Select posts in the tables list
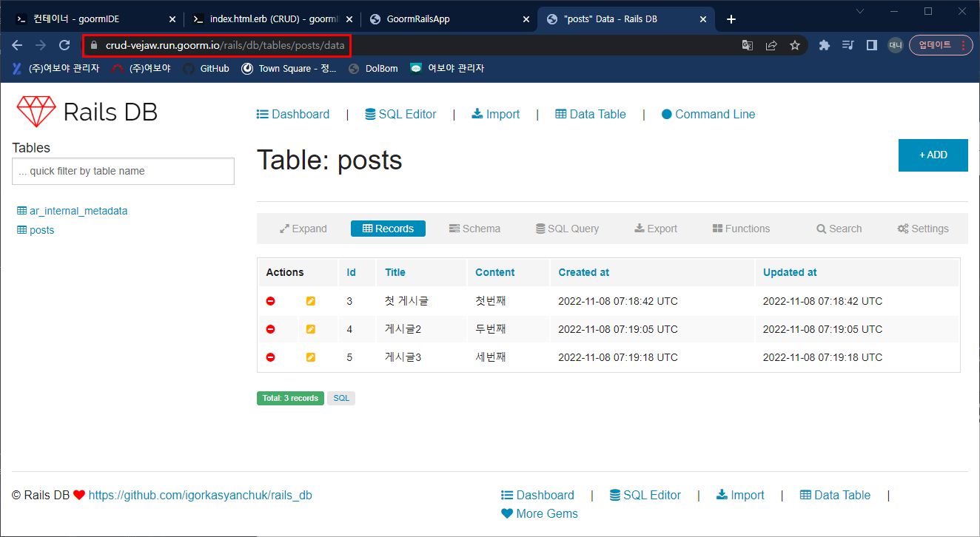The height and width of the screenshot is (537, 980). (x=36, y=230)
